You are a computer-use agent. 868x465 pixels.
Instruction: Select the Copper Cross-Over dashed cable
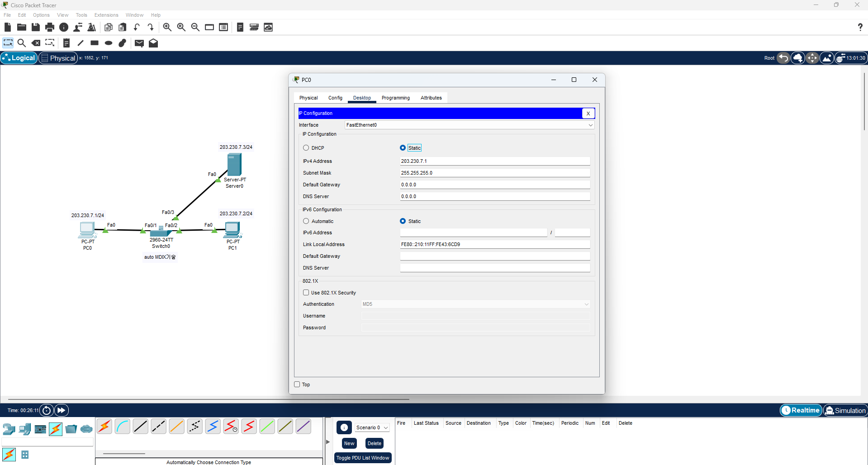pos(159,426)
